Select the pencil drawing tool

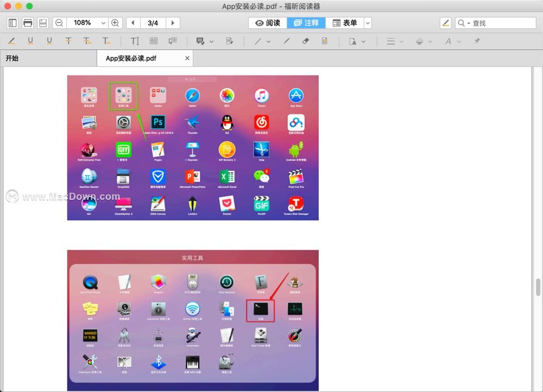[287, 41]
